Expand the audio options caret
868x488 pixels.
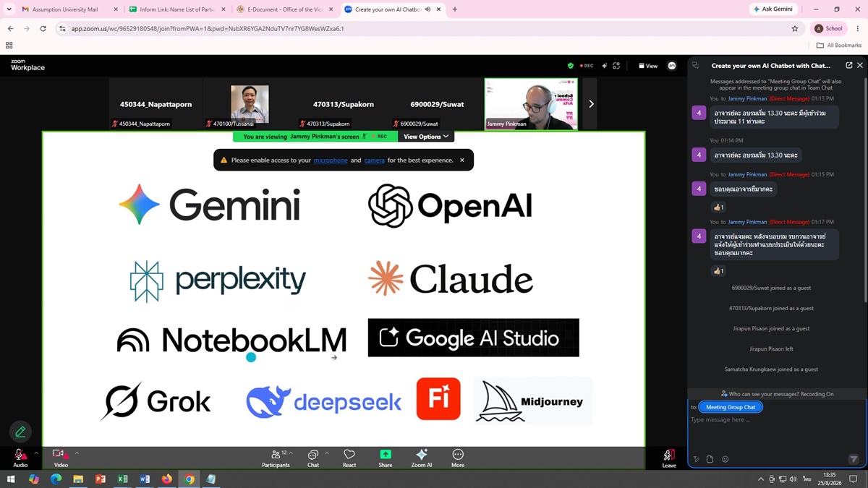36,453
